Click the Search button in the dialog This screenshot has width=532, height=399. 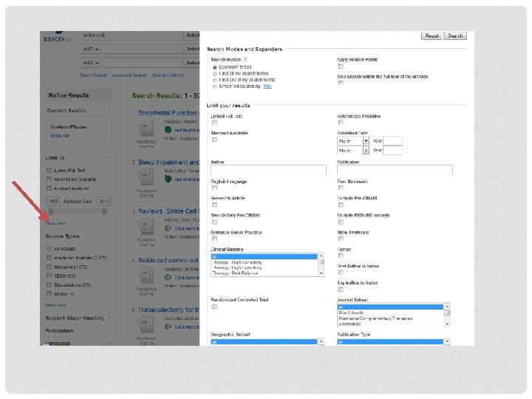[x=455, y=35]
